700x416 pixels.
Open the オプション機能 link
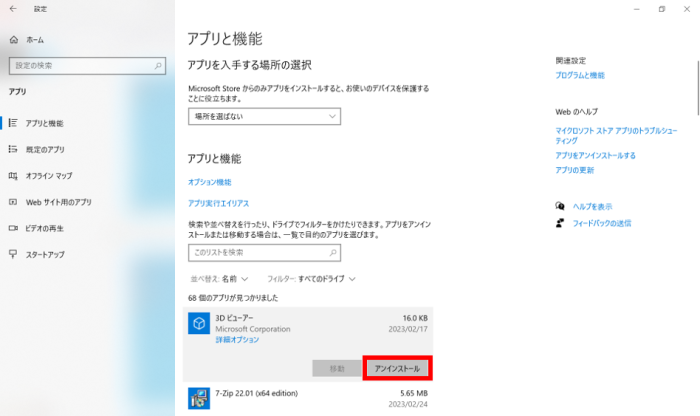[209, 182]
